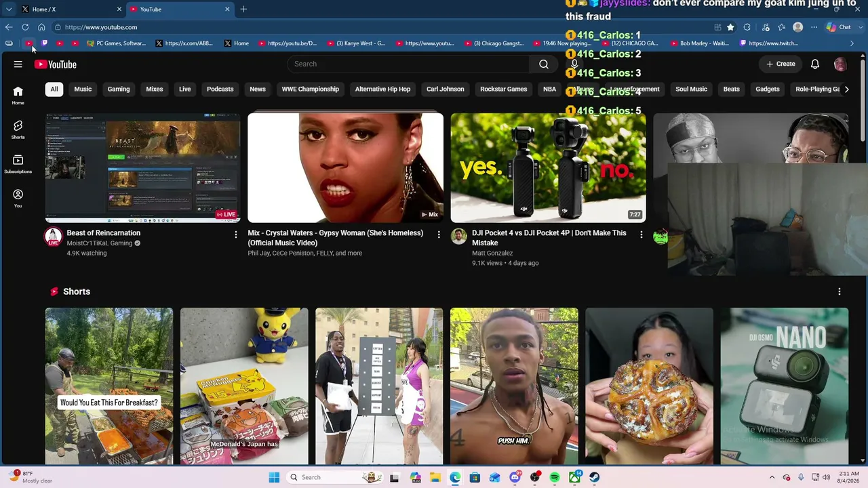Open more options for Crystal Waters mix
Image resolution: width=868 pixels, height=488 pixels.
[439, 235]
